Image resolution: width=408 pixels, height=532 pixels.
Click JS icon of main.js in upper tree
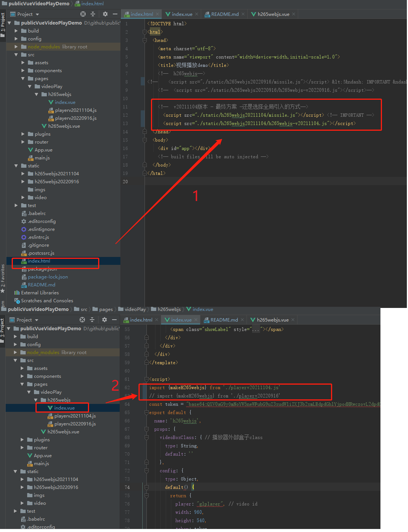(31, 158)
